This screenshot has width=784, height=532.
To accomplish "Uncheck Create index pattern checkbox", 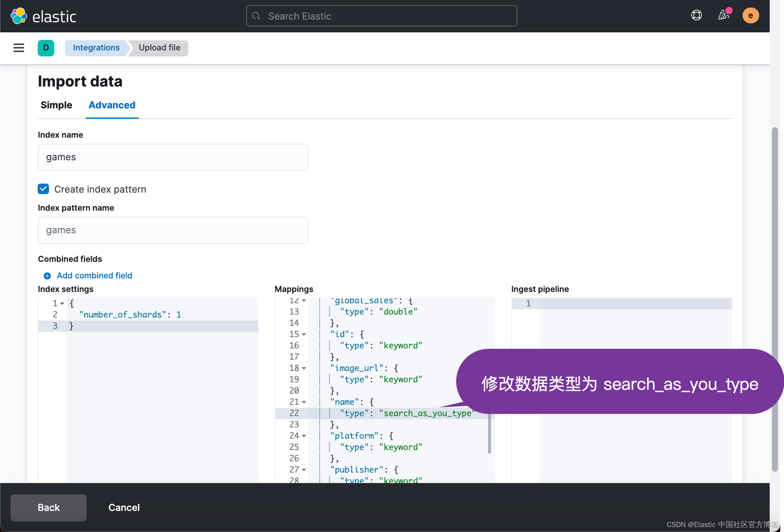I will pos(44,189).
